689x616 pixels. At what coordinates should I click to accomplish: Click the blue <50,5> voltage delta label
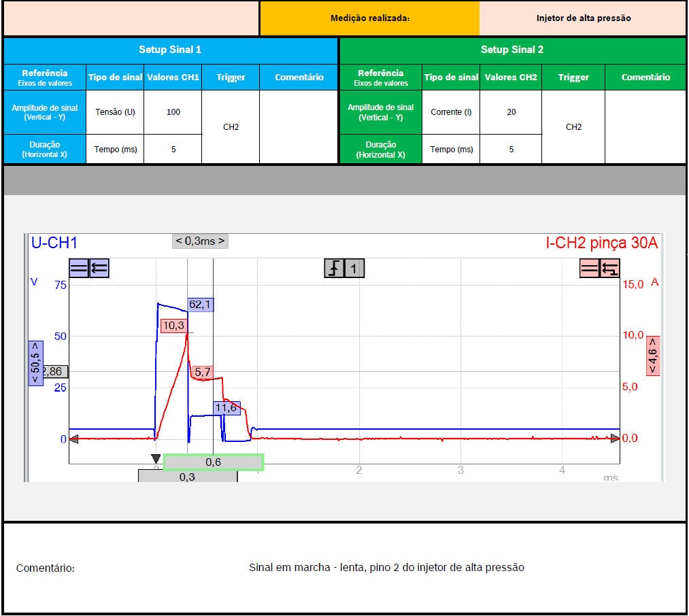tap(35, 363)
